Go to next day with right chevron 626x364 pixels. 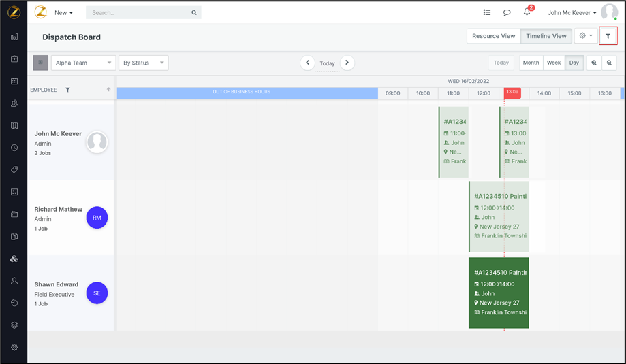click(x=347, y=63)
